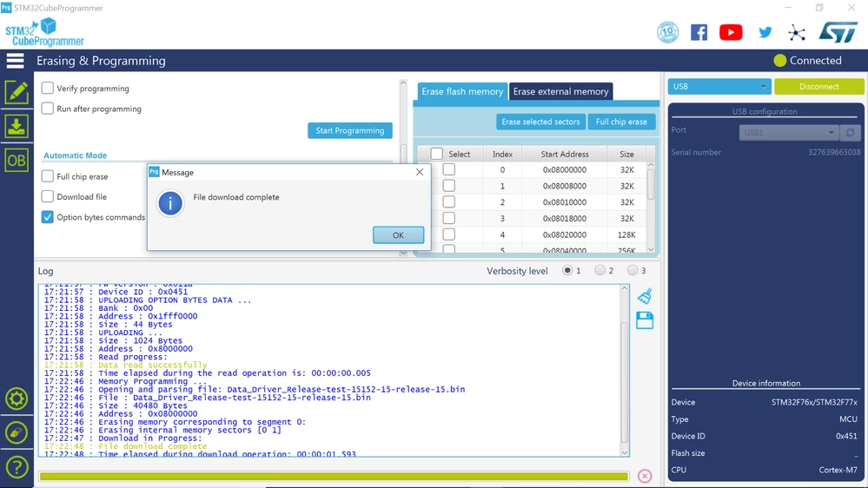
Task: Enable Run after programming checkbox
Action: 48,109
